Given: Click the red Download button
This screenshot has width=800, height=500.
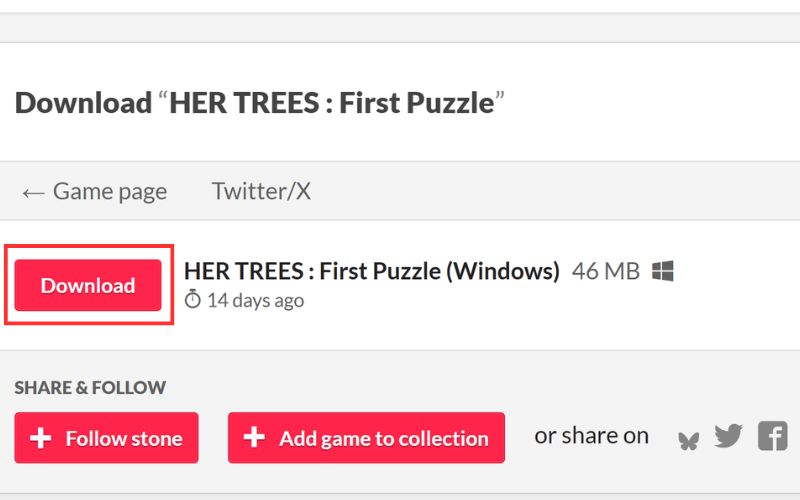Looking at the screenshot, I should (88, 285).
